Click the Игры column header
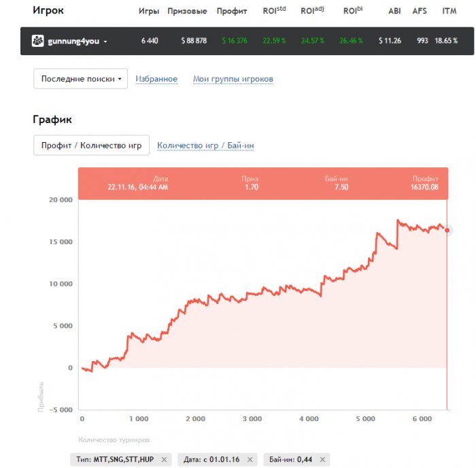Image resolution: width=476 pixels, height=468 pixels. click(x=149, y=12)
